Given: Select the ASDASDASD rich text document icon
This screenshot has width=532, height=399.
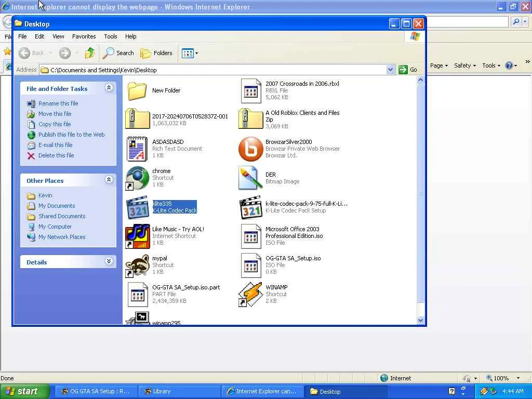Looking at the screenshot, I should pyautogui.click(x=137, y=149).
